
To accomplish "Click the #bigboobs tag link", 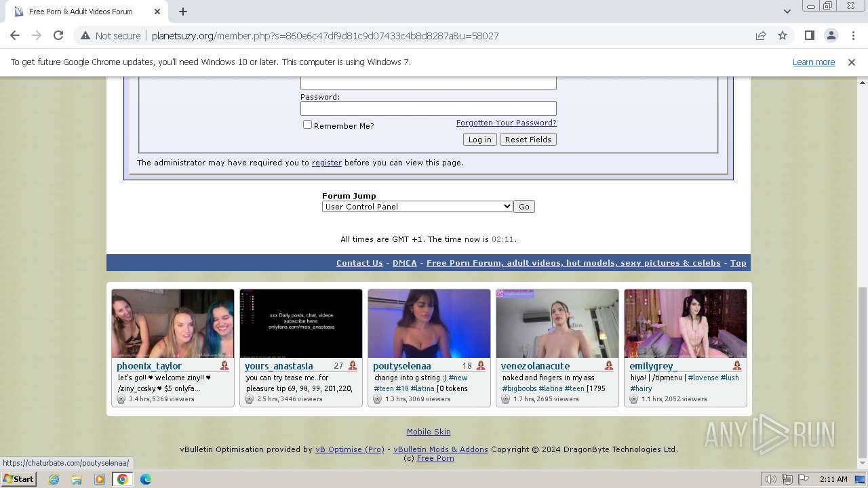I will [519, 388].
